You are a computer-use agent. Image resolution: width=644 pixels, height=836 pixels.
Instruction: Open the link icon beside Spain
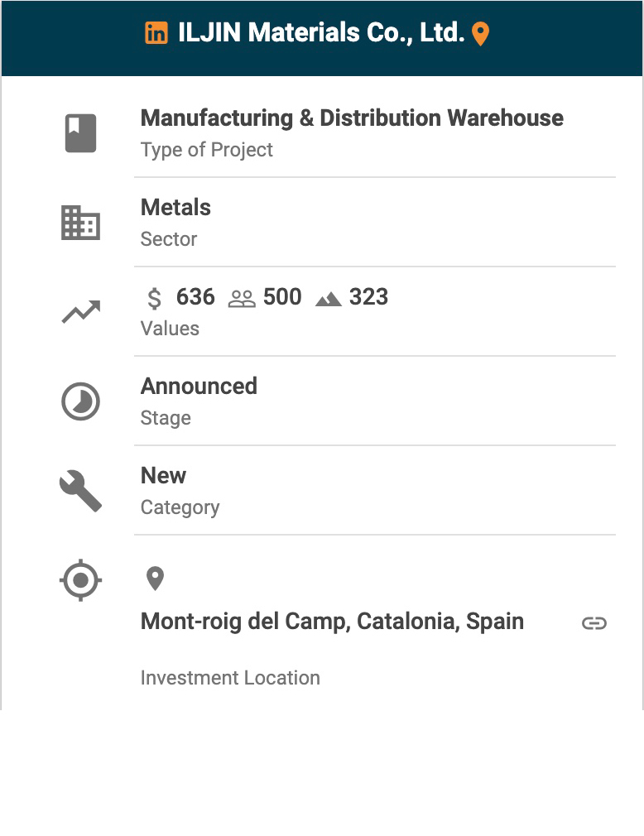pyautogui.click(x=594, y=623)
